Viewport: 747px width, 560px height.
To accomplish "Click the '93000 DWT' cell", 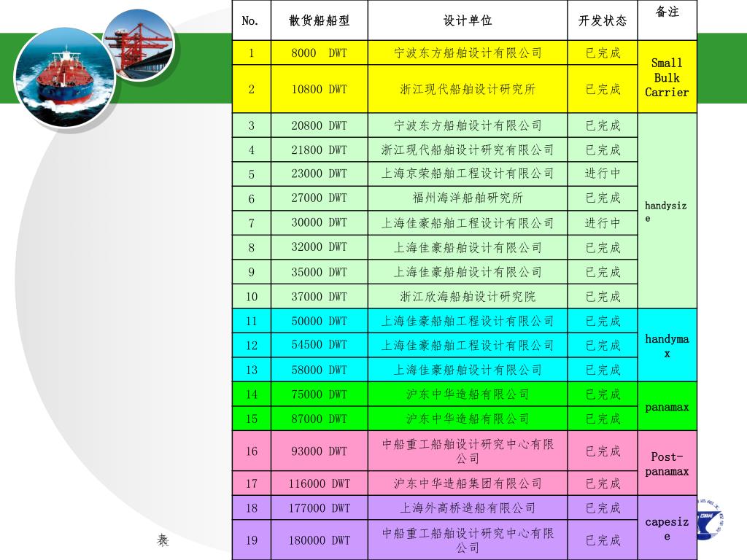I will tap(320, 451).
